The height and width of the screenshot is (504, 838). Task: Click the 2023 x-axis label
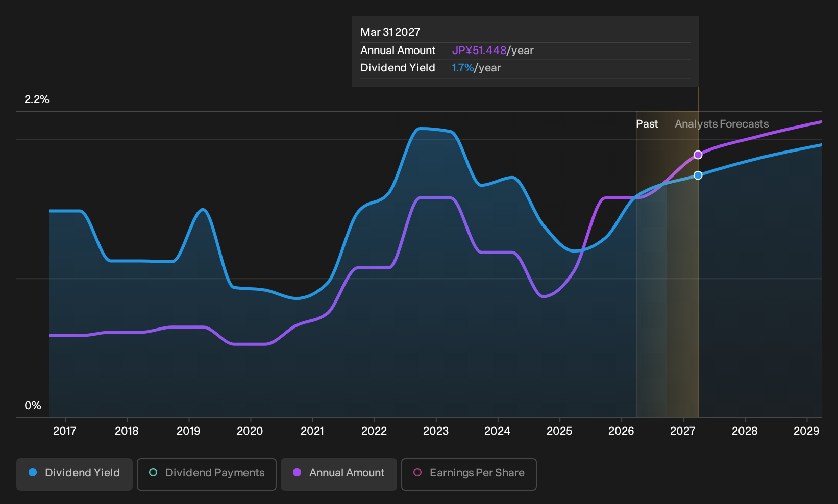436,431
